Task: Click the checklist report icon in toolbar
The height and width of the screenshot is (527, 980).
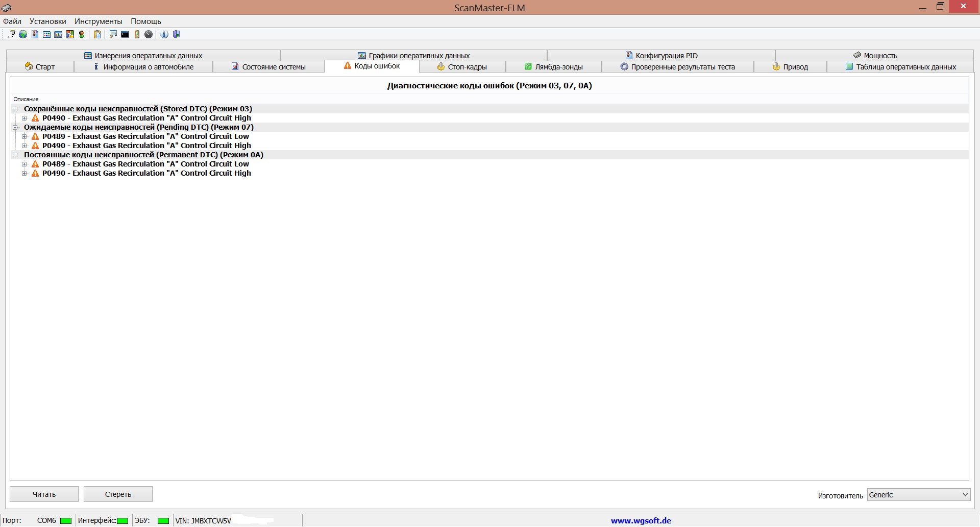Action: point(35,34)
